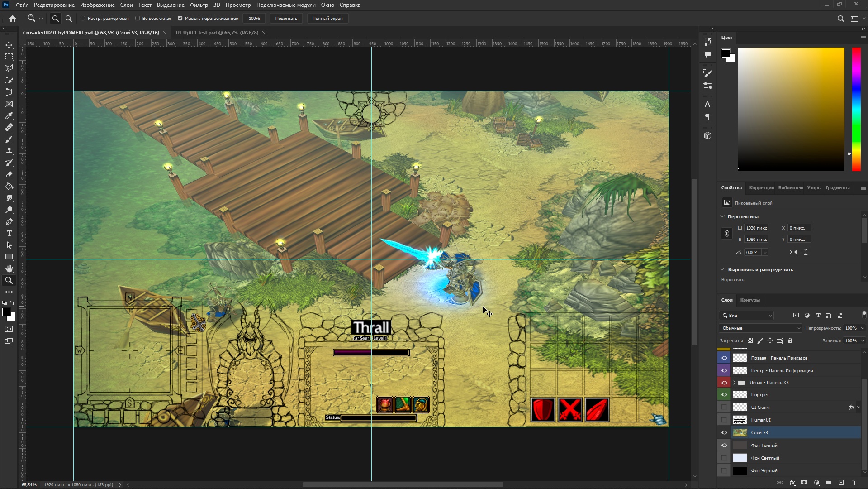Select the Brush tool

(9, 139)
